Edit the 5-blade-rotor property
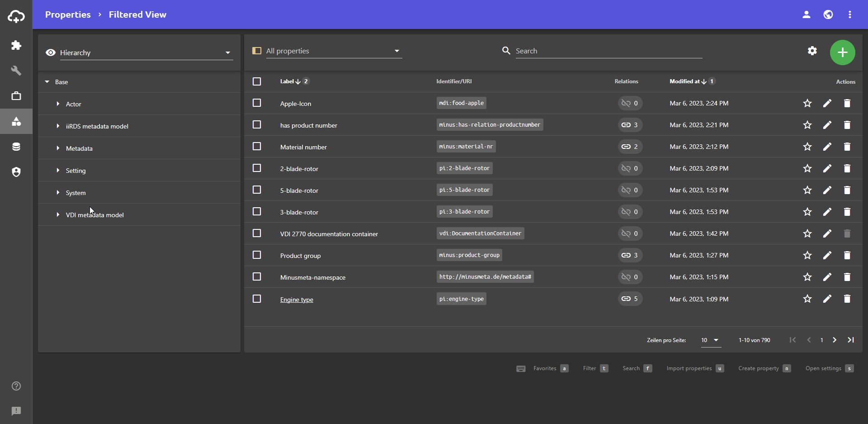Screen dimensions: 868x424 click(x=827, y=190)
